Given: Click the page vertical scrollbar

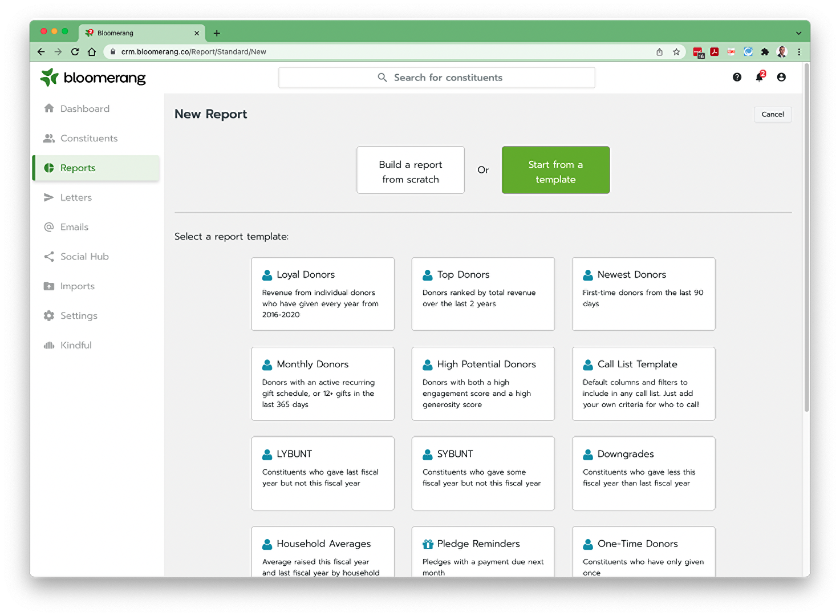Looking at the screenshot, I should pyautogui.click(x=806, y=240).
